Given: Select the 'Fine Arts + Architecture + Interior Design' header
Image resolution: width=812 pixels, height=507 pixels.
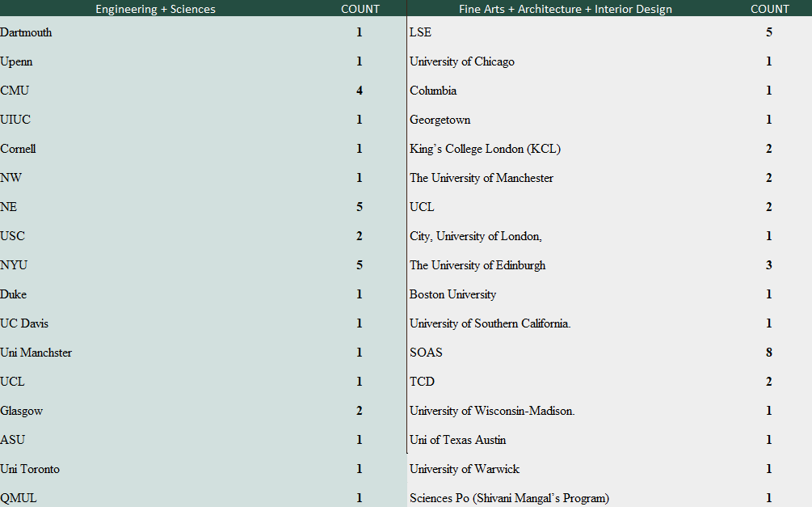Looking at the screenshot, I should [566, 9].
